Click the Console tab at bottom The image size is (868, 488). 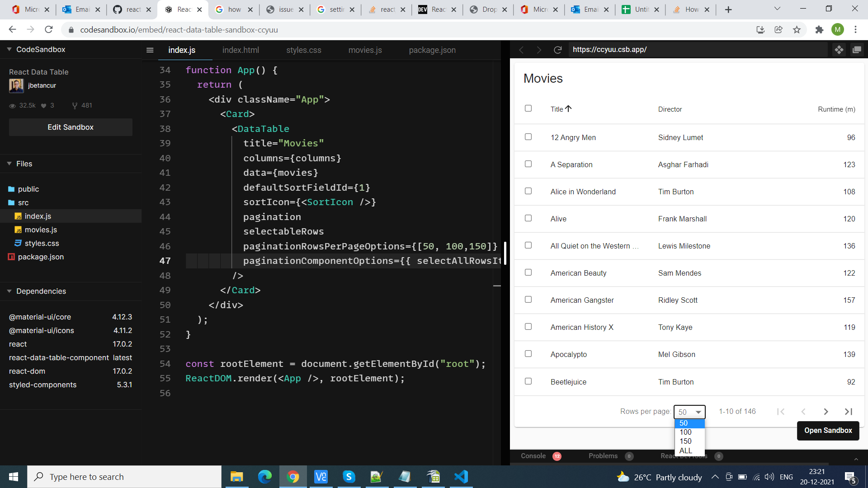pos(533,456)
